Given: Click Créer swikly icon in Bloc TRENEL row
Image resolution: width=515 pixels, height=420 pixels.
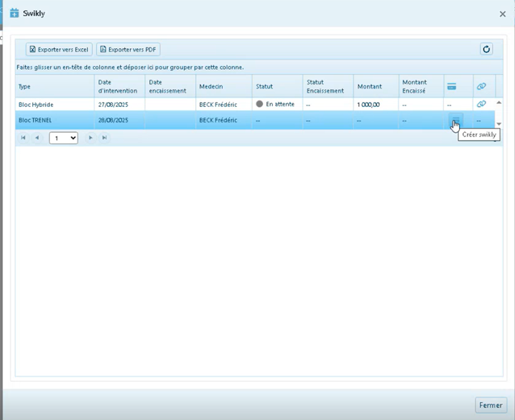Looking at the screenshot, I should tap(456, 119).
